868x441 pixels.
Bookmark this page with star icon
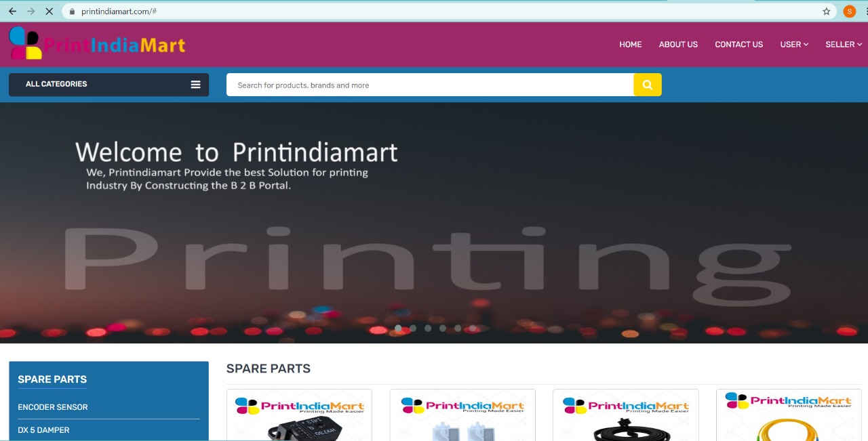pyautogui.click(x=826, y=12)
